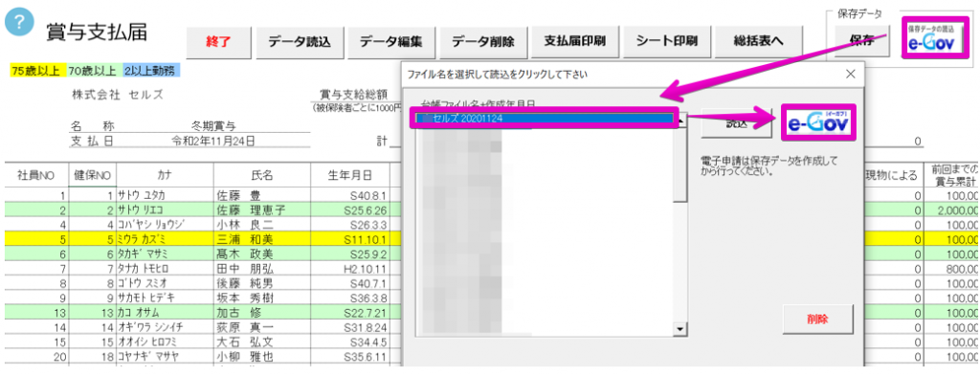Screen dimensions: 980x375
Task: Click the 保存 button
Action: [862, 41]
